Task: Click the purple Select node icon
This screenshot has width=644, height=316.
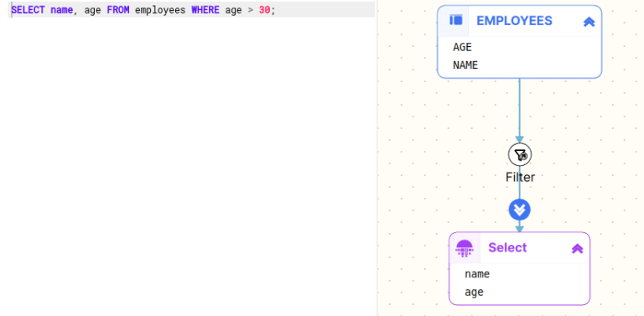Action: click(x=465, y=248)
